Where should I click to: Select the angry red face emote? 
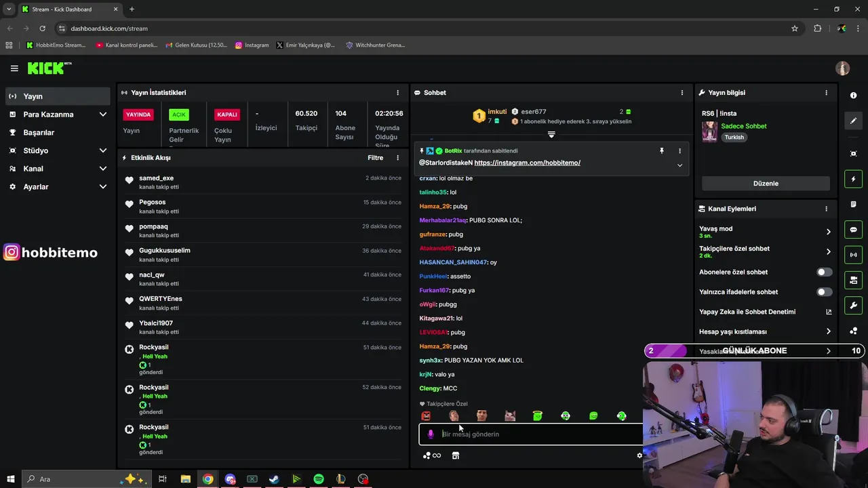pos(426,415)
